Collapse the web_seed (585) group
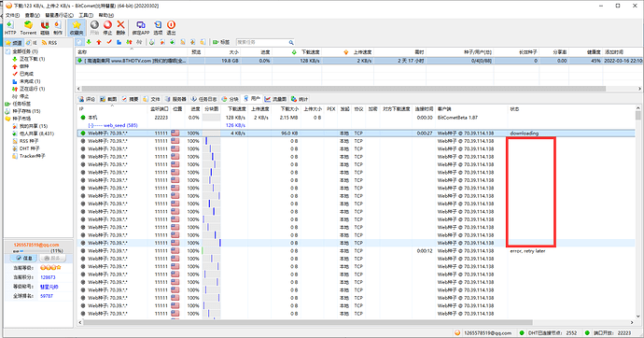The height and width of the screenshot is (338, 644). click(x=90, y=125)
